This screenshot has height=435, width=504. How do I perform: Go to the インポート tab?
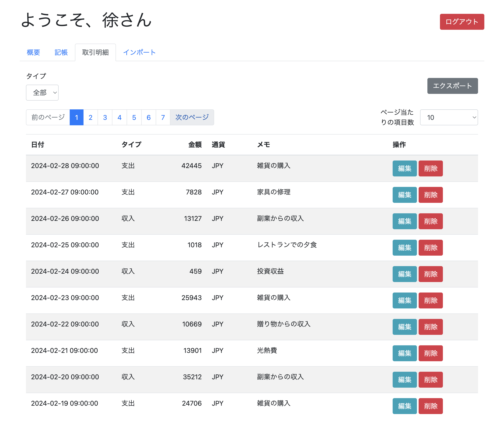(x=139, y=52)
